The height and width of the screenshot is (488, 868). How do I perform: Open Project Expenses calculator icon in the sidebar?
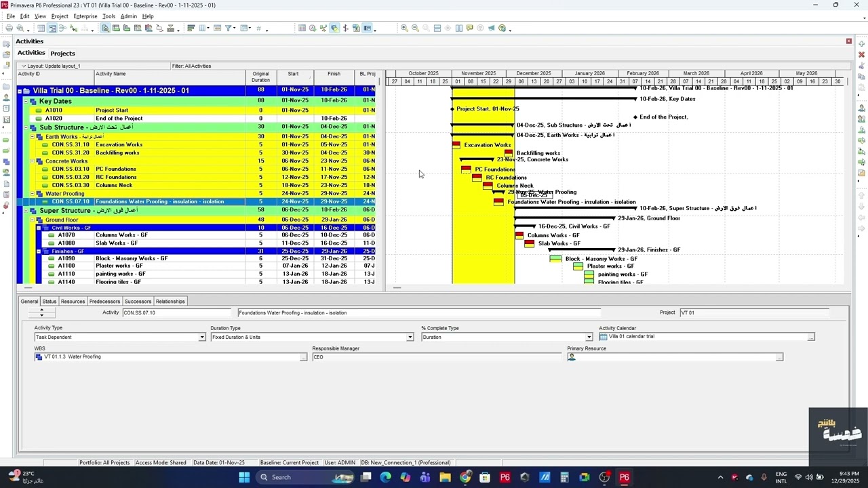click(6, 194)
